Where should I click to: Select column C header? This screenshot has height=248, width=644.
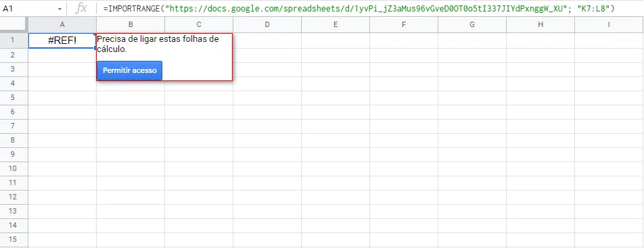(199, 24)
